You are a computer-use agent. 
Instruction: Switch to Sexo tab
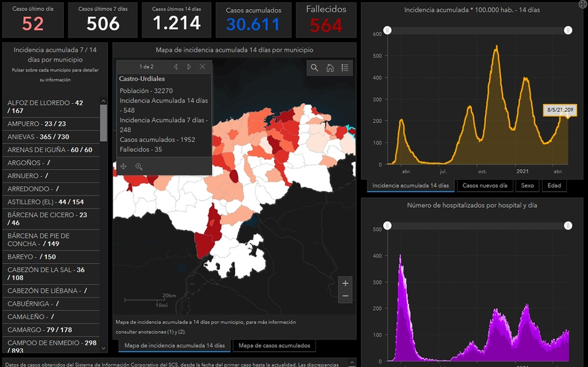(527, 185)
